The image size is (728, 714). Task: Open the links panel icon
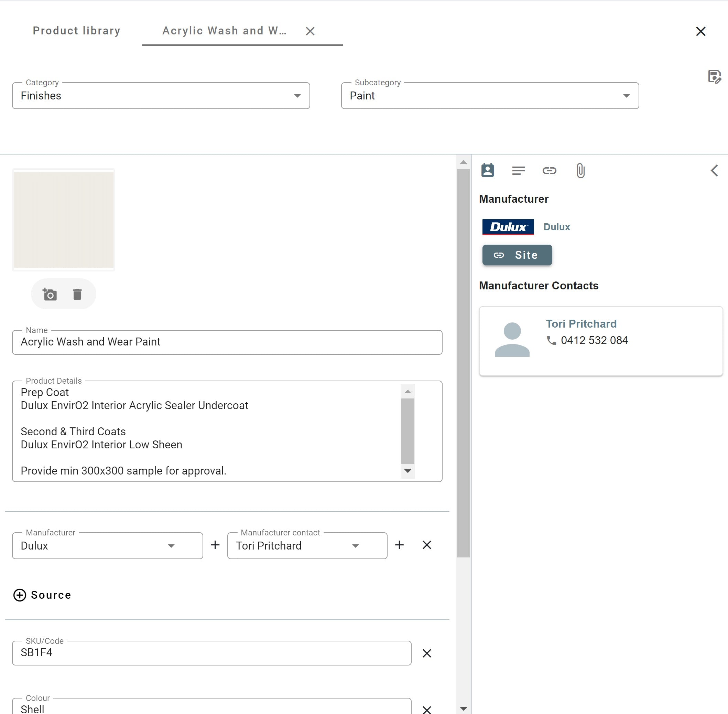click(549, 171)
